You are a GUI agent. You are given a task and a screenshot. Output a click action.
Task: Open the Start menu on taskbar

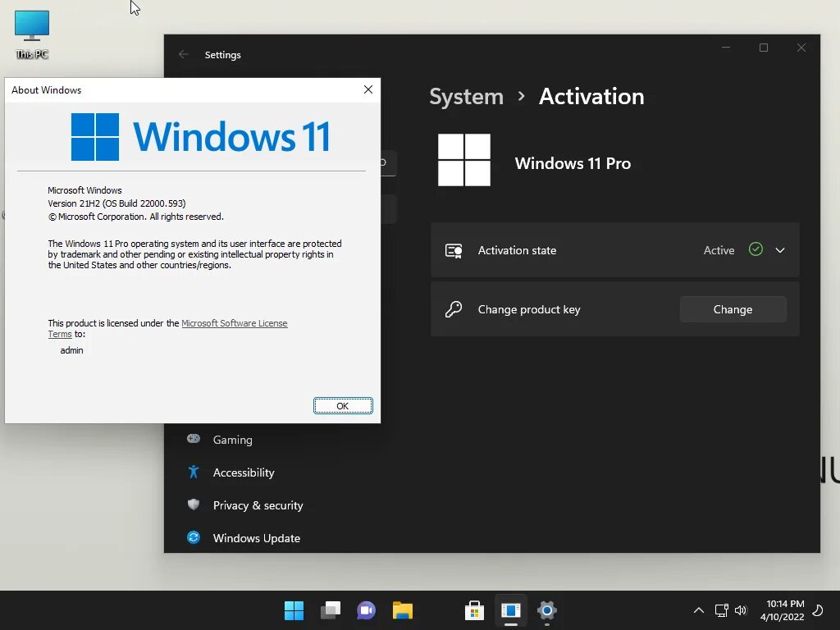point(294,610)
